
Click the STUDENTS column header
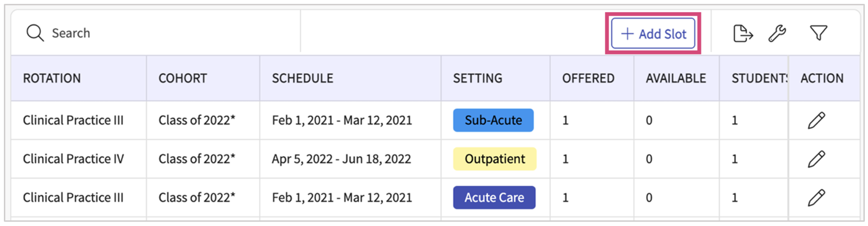(759, 78)
